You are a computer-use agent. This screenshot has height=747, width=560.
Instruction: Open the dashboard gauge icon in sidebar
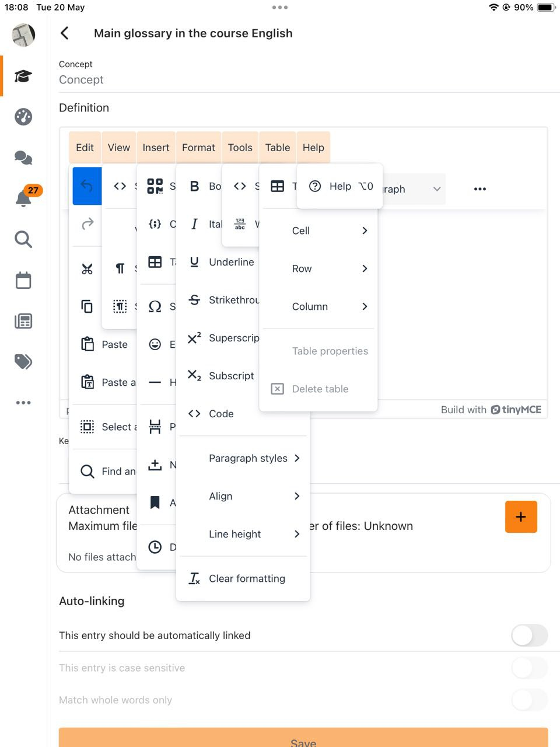point(23,117)
